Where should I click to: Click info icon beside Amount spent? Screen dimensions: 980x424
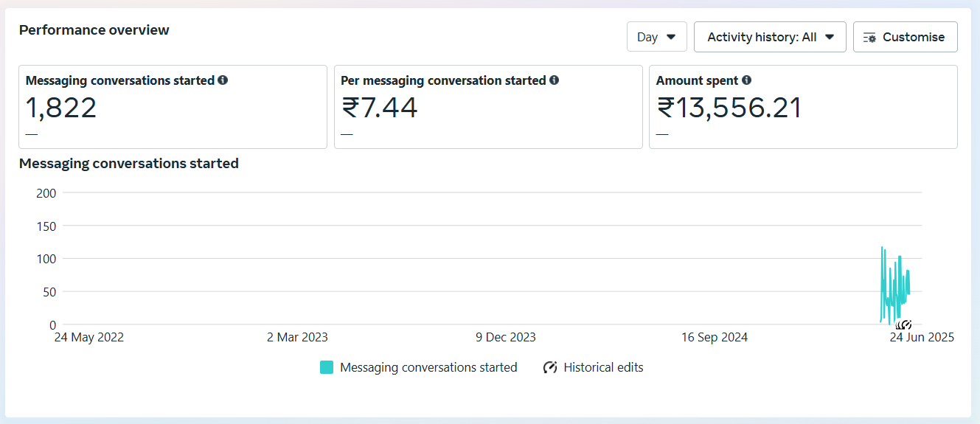[746, 80]
